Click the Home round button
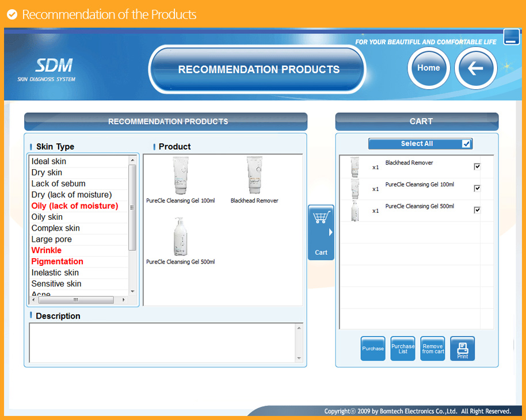The width and height of the screenshot is (526, 420). pyautogui.click(x=428, y=68)
